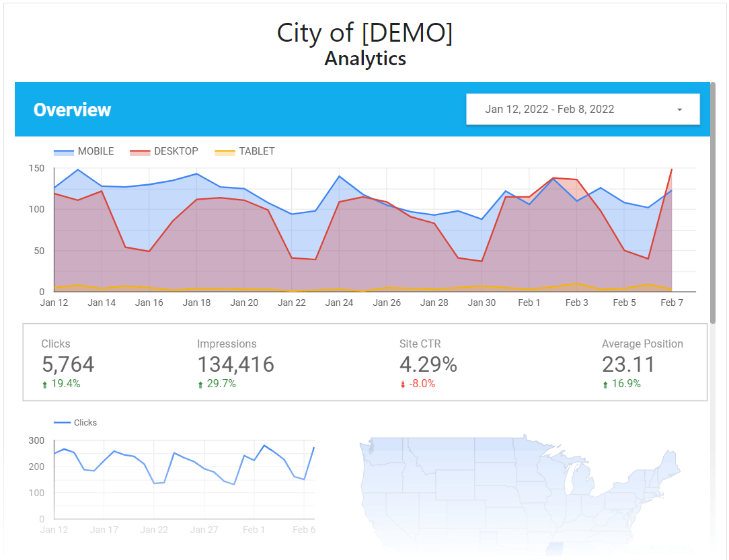Click the Overview header label

[x=72, y=110]
